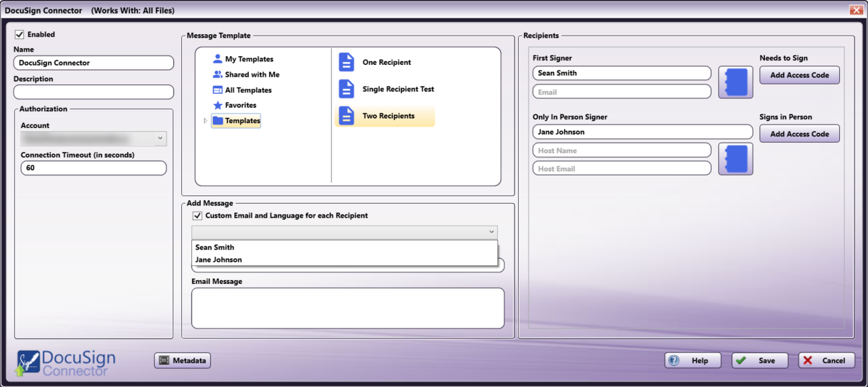Click the DocuSign Connector logo

66,362
